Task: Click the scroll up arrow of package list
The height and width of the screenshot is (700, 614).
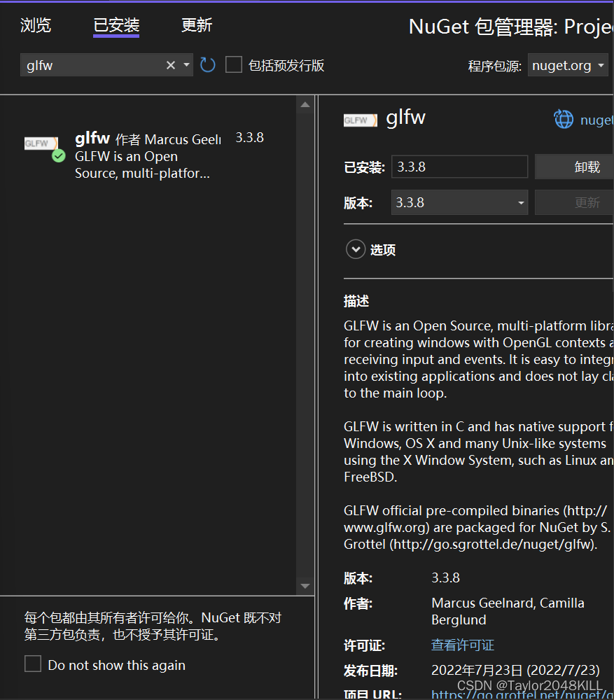Action: pos(305,105)
